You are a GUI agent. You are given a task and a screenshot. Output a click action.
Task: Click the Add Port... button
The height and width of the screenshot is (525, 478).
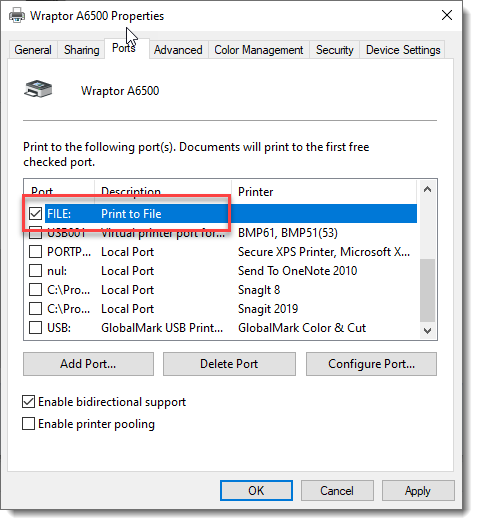(88, 364)
